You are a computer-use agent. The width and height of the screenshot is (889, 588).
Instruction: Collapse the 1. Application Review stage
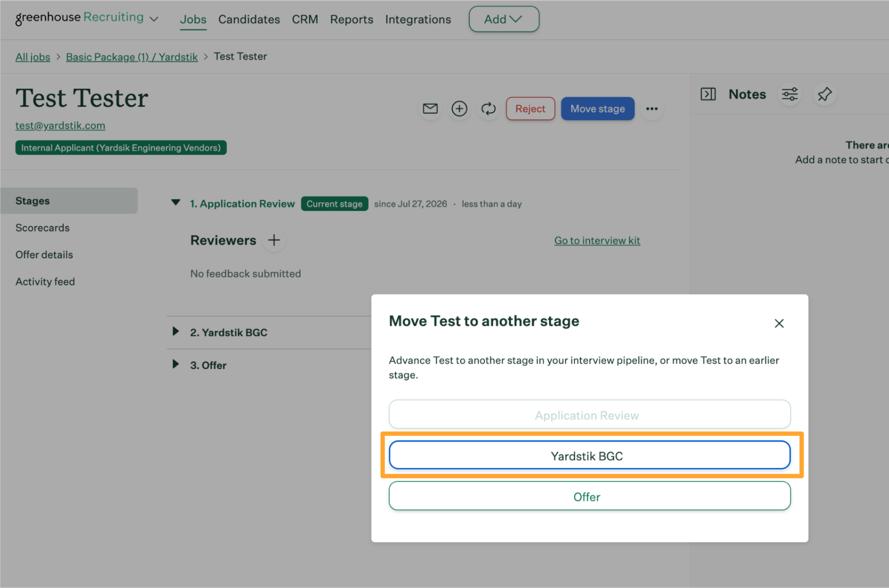click(x=176, y=203)
